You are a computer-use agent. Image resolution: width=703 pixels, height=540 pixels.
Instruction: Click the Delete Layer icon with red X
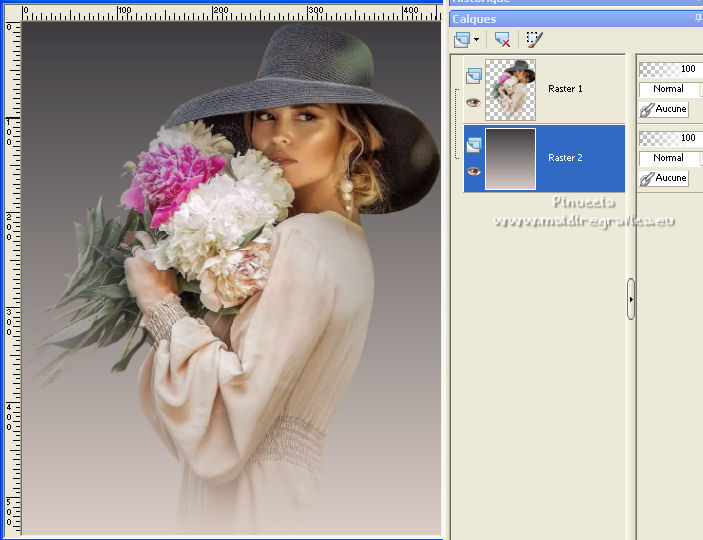point(502,40)
